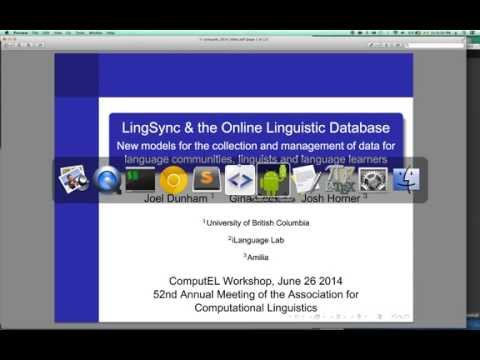This screenshot has height=360, width=480.
Task: Click '52nd Annual Meeting of the Association for' line
Action: 256,294
